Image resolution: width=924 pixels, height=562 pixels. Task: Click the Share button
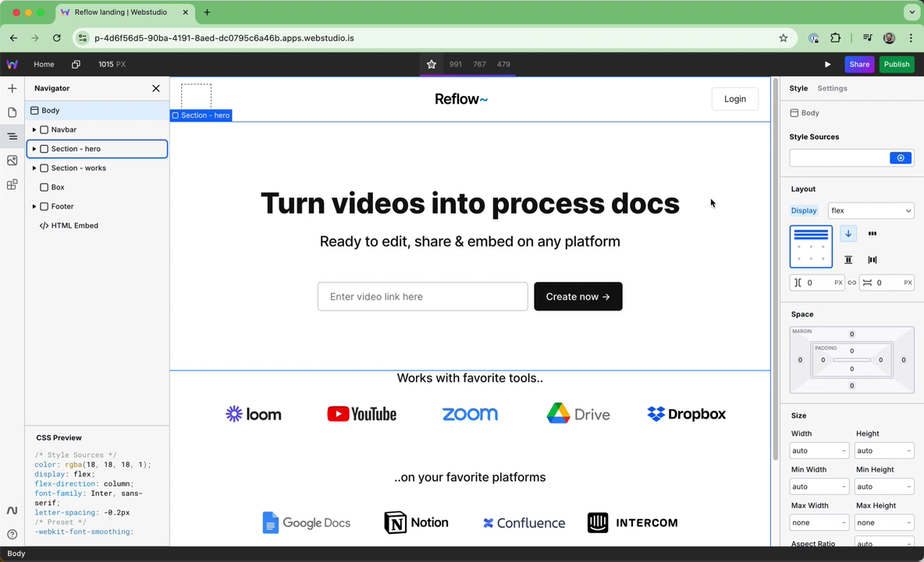(x=859, y=64)
